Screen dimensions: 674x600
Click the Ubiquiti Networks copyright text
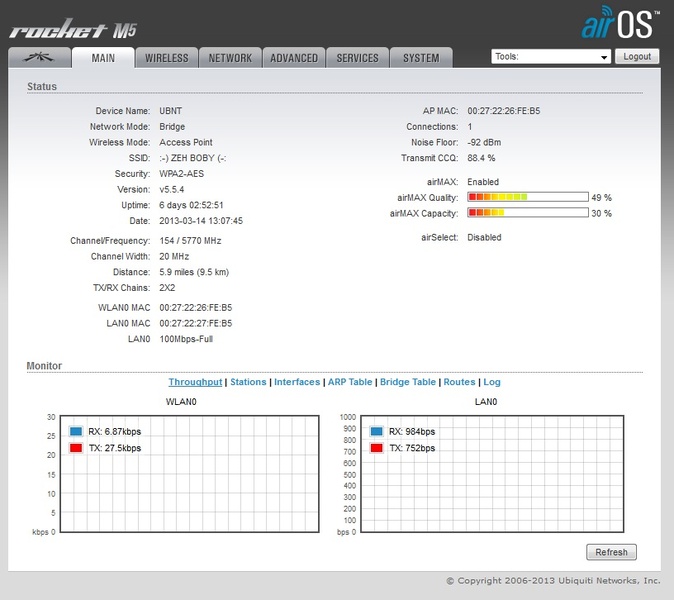point(553,581)
